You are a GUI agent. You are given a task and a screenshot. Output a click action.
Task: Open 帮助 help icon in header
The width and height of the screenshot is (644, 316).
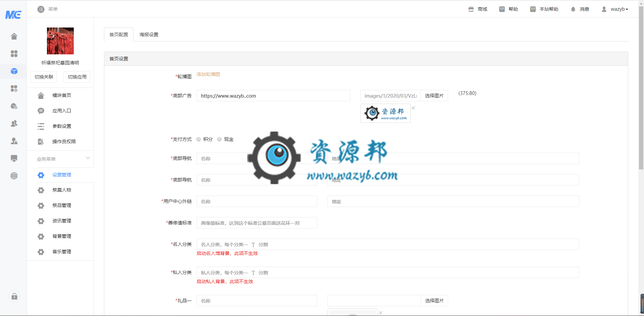click(x=502, y=9)
